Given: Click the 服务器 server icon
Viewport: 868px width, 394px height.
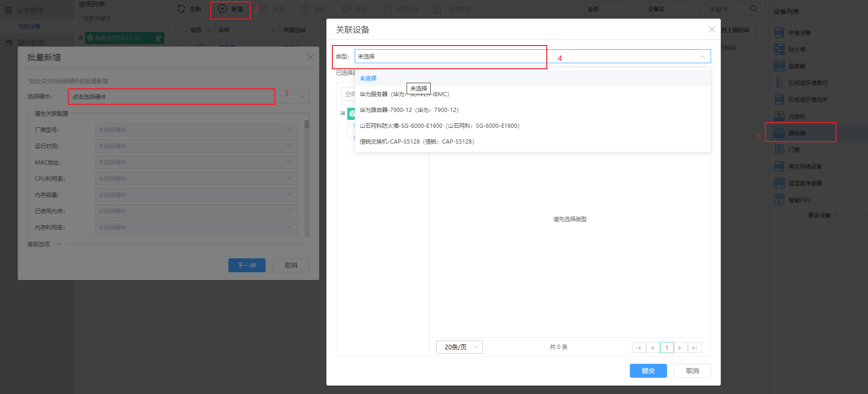Looking at the screenshot, I should coord(779,66).
